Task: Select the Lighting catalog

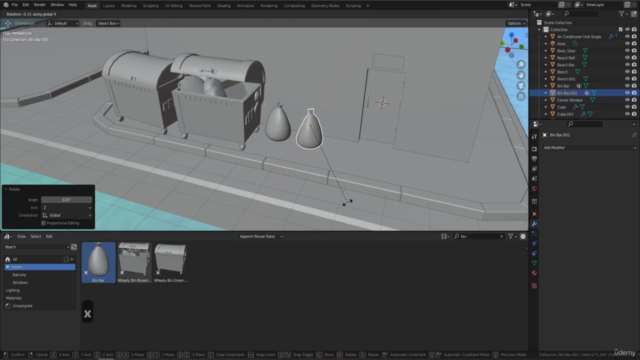Action: [13, 290]
